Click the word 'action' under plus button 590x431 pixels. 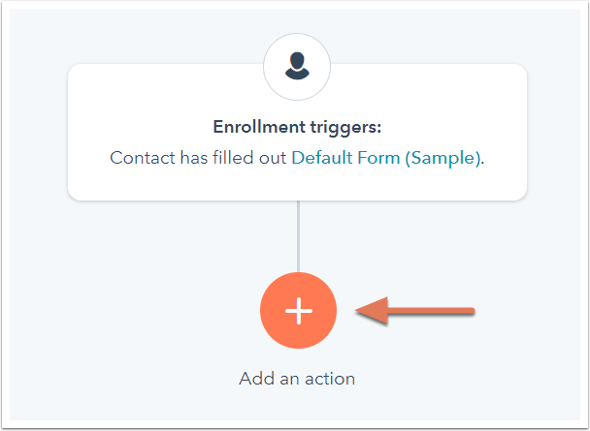[330, 379]
